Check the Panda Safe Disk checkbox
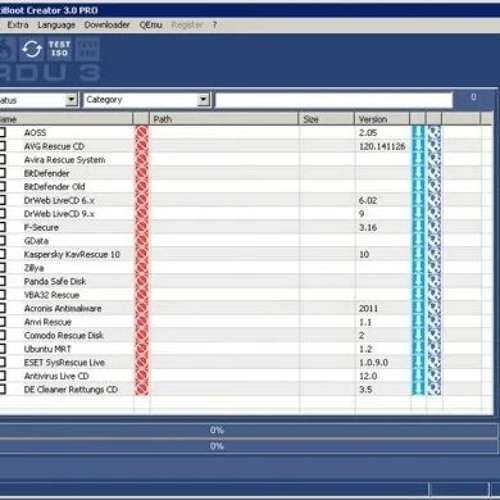 [x=2, y=281]
